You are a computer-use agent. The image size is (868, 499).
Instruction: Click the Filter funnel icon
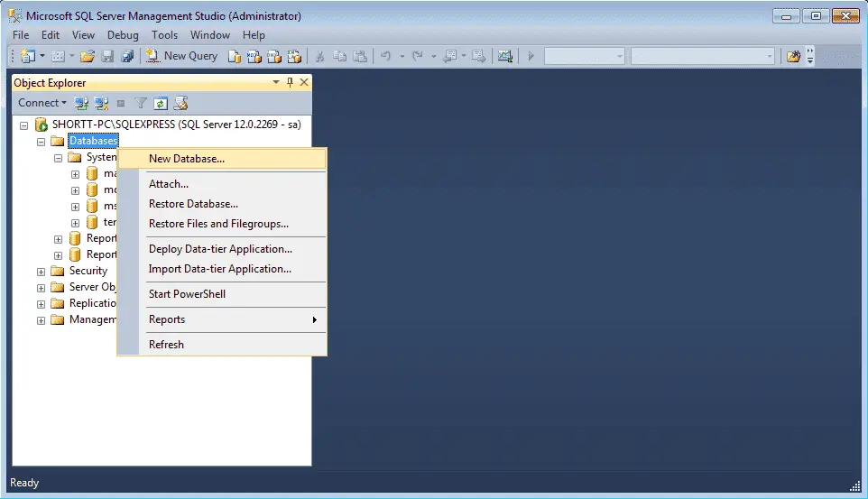pyautogui.click(x=141, y=103)
